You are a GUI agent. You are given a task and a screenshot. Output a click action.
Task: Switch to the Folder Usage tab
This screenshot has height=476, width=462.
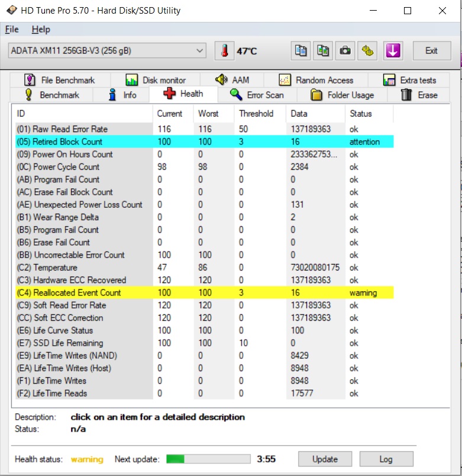[342, 95]
